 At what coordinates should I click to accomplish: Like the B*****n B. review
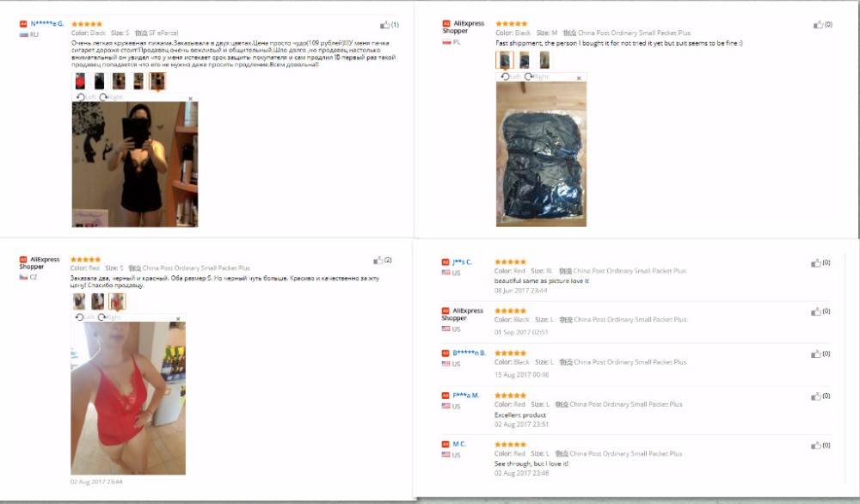click(x=816, y=354)
